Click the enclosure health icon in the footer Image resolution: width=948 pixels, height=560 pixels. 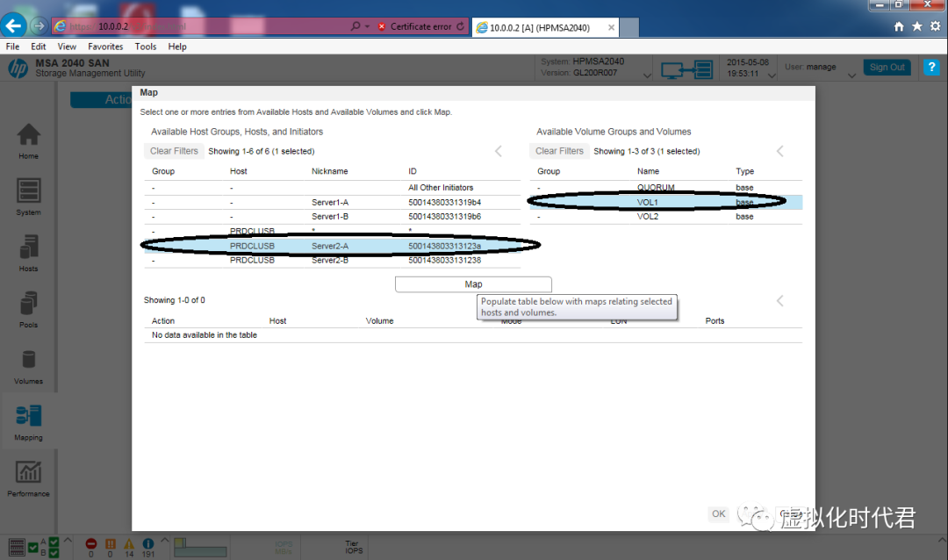(17, 548)
